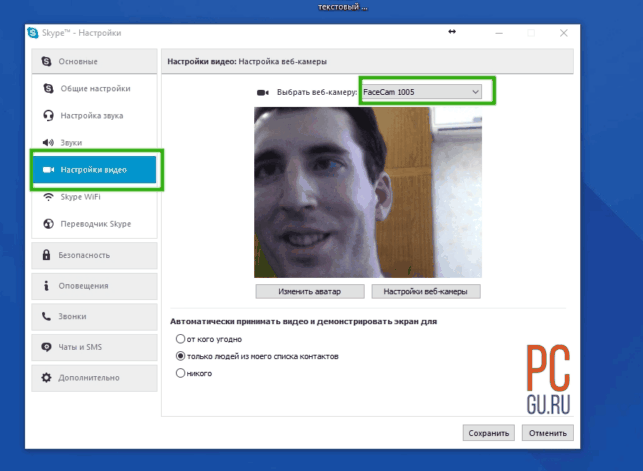Screen dimensions: 643x471
Task: Click the padlock icon beside Безопасность
Action: 46,255
